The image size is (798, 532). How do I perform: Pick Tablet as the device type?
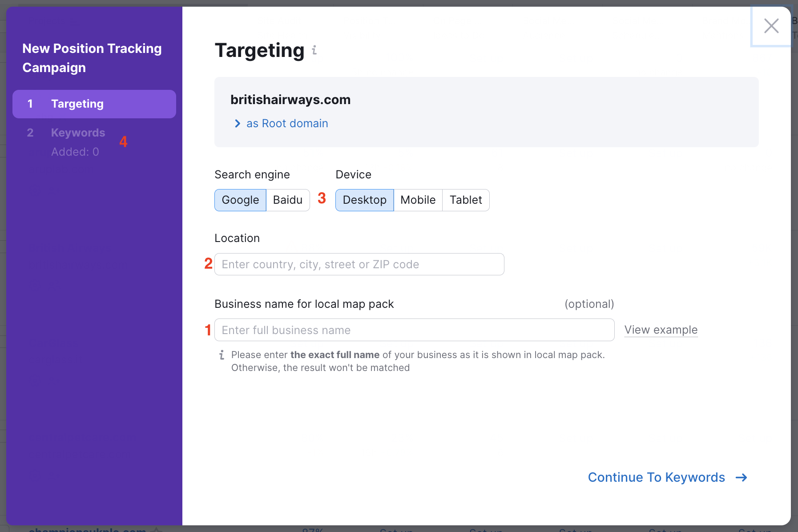tap(465, 200)
